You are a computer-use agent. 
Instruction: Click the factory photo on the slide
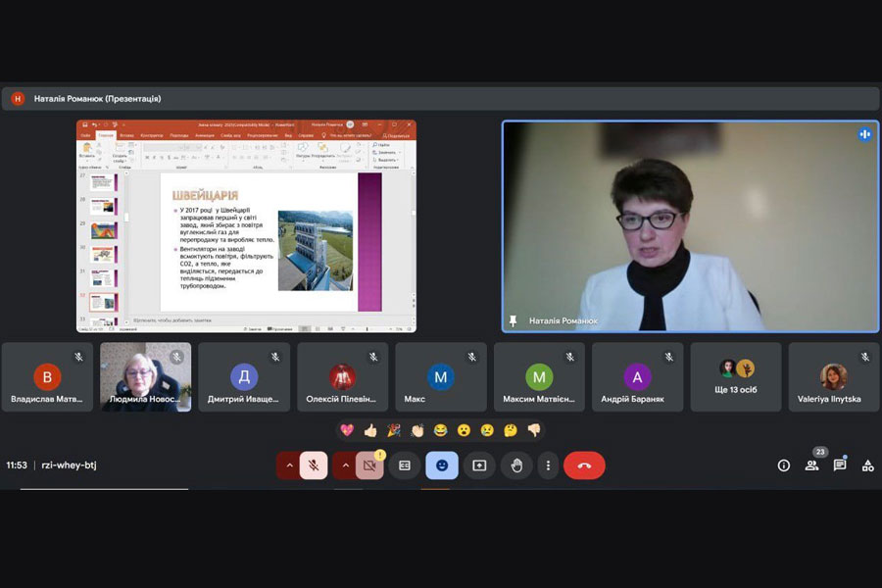point(316,251)
